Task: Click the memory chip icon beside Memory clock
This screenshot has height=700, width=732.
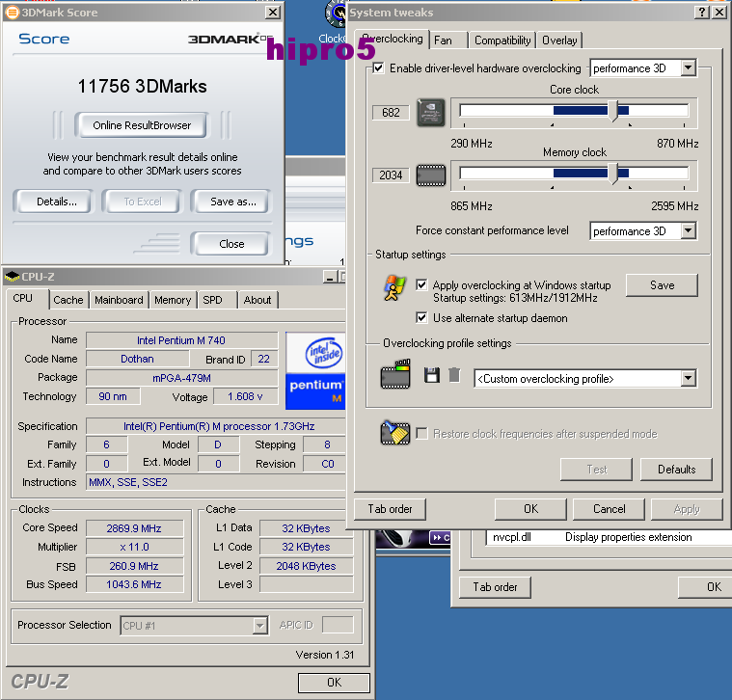Action: 430,175
